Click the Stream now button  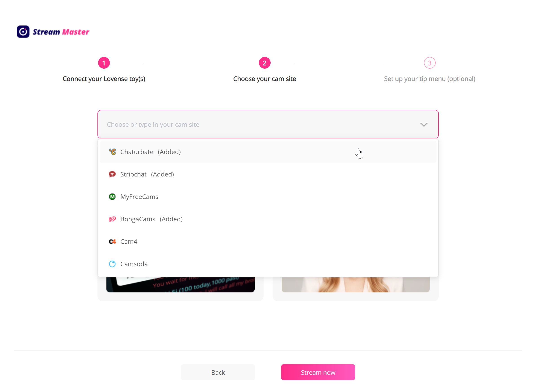point(318,372)
